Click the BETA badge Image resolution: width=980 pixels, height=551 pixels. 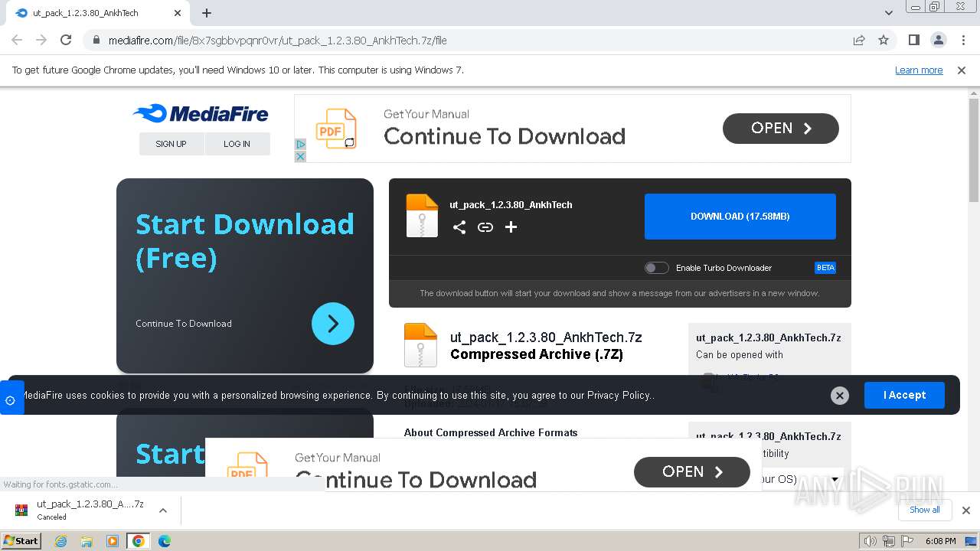tap(825, 268)
